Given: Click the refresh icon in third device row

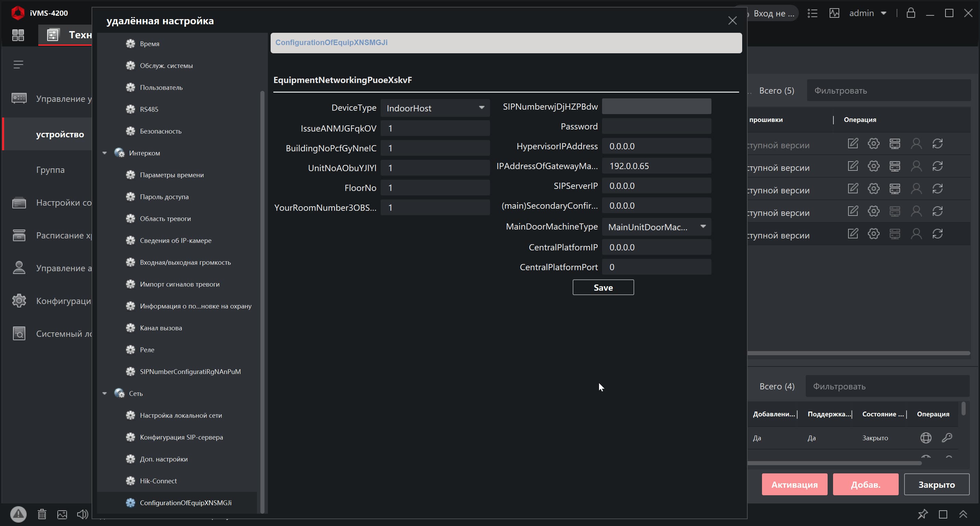Looking at the screenshot, I should pos(937,188).
